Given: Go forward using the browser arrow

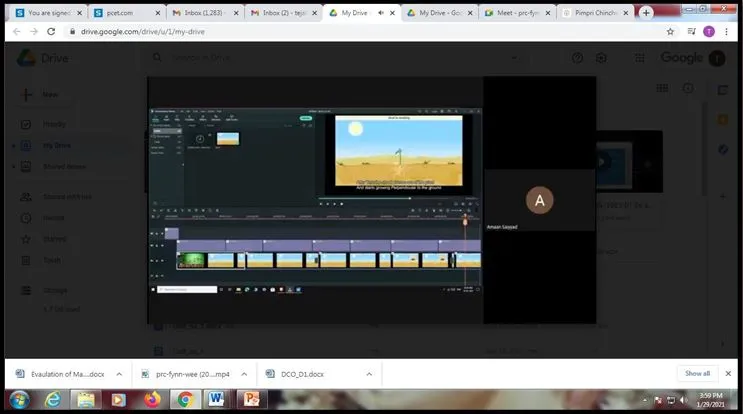Looking at the screenshot, I should pyautogui.click(x=34, y=32).
